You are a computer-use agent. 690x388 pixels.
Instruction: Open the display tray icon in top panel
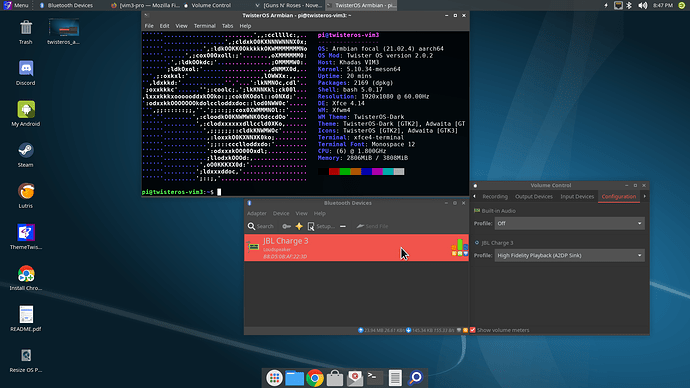(x=618, y=5)
